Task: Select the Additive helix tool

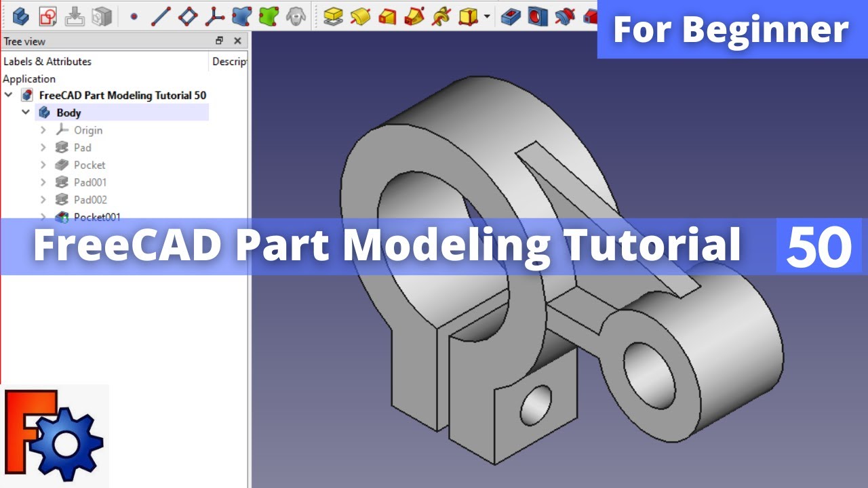Action: click(441, 16)
